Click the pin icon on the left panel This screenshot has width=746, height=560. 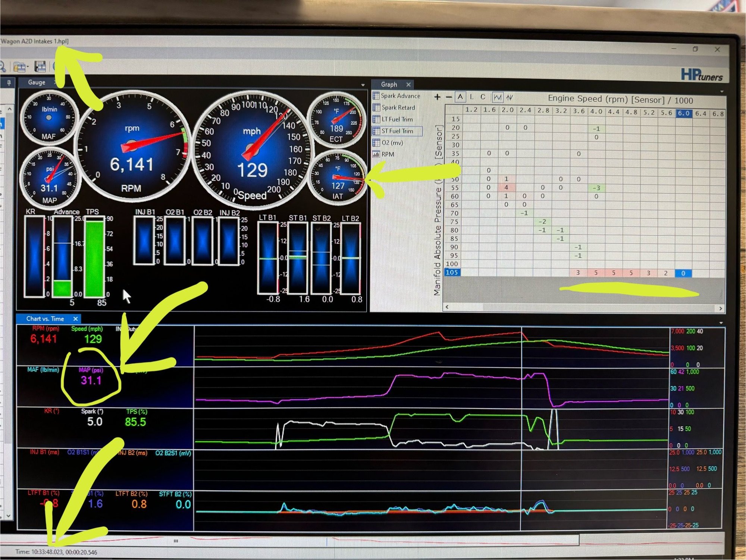9,82
